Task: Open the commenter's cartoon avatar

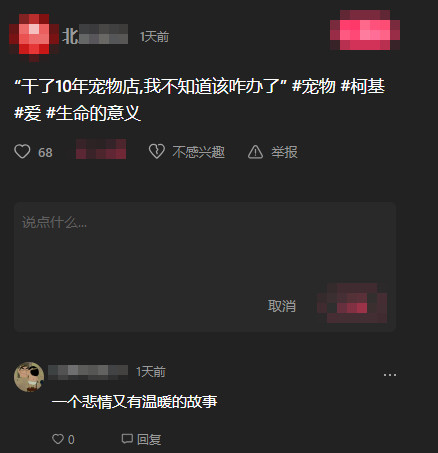Action: (29, 377)
